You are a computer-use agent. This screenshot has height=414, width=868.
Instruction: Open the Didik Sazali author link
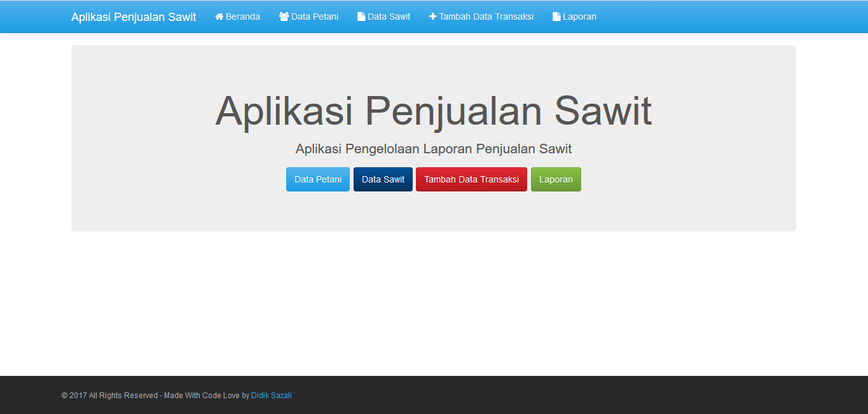point(271,395)
